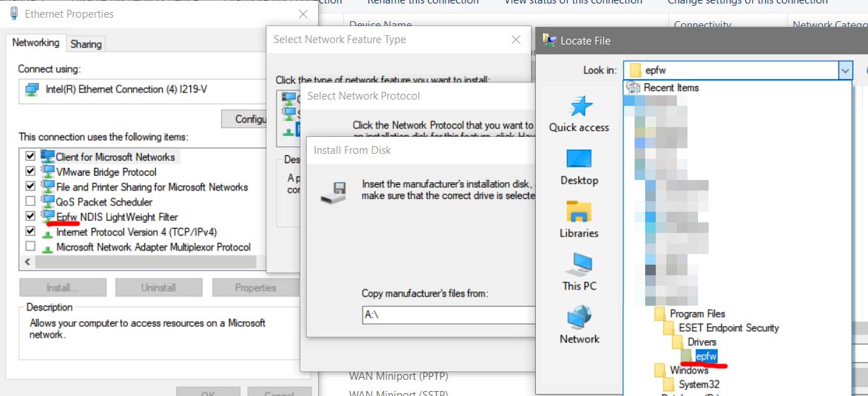Open Network in Locate File sidebar
This screenshot has width=868, height=396.
579,325
